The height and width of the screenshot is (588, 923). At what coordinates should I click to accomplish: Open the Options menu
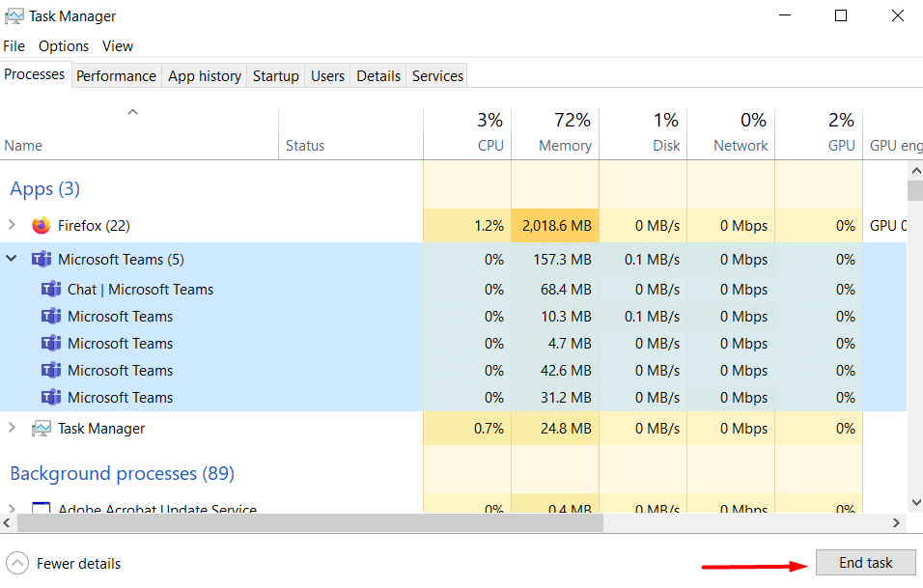[64, 46]
